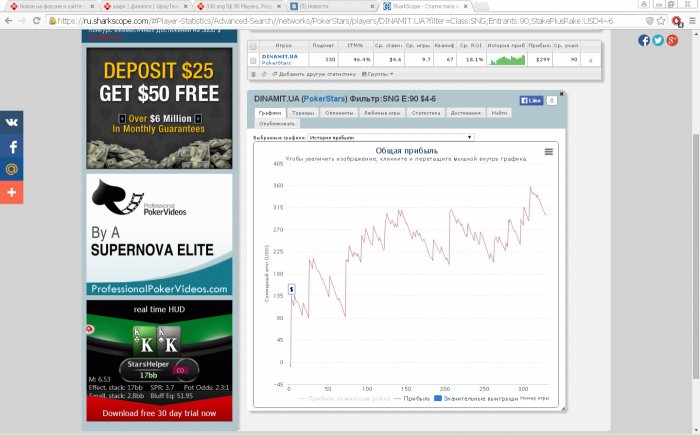Image resolution: width=700 pixels, height=437 pixels.
Task: Tick the select-all checkbox in table header
Action: tap(253, 46)
